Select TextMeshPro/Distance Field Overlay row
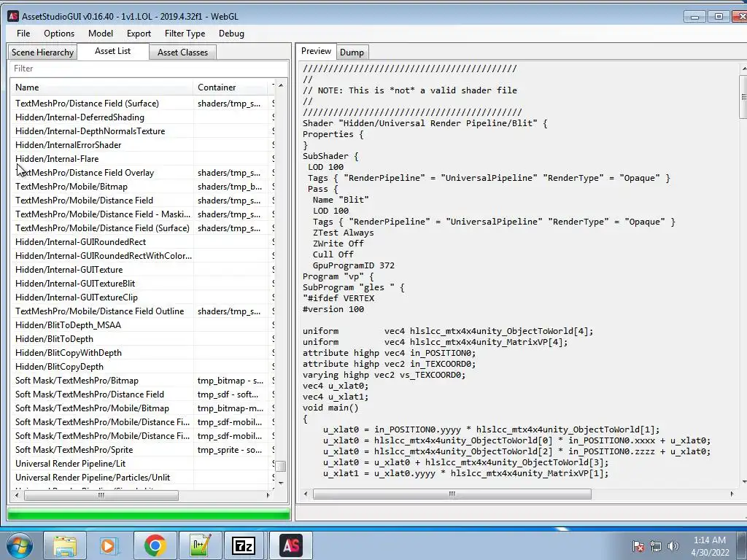747x560 pixels. click(x=142, y=172)
